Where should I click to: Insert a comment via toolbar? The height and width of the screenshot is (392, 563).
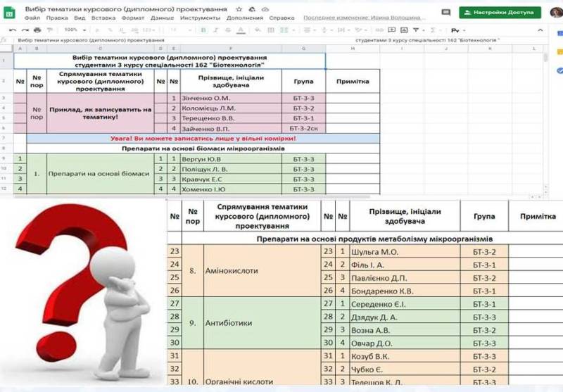tap(392, 30)
